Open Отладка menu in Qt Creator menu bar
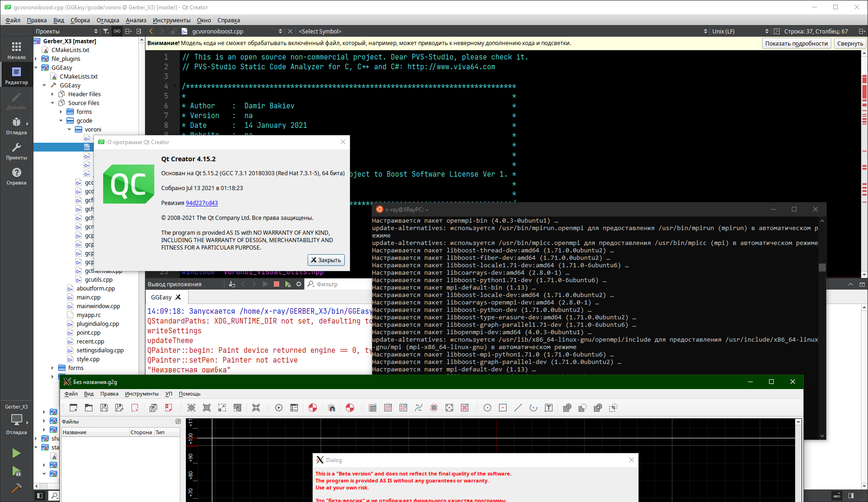 (x=108, y=20)
